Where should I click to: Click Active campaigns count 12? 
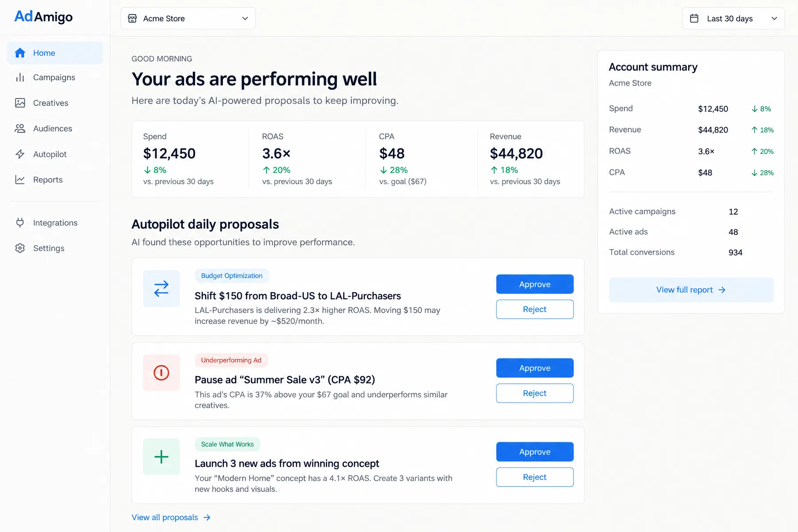(733, 212)
